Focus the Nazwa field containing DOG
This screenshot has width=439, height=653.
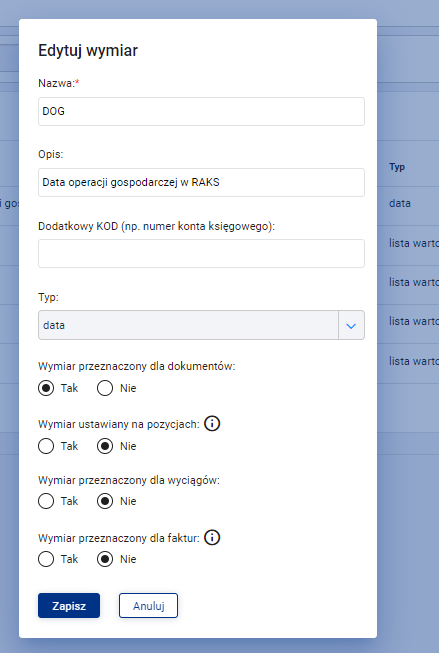[201, 112]
